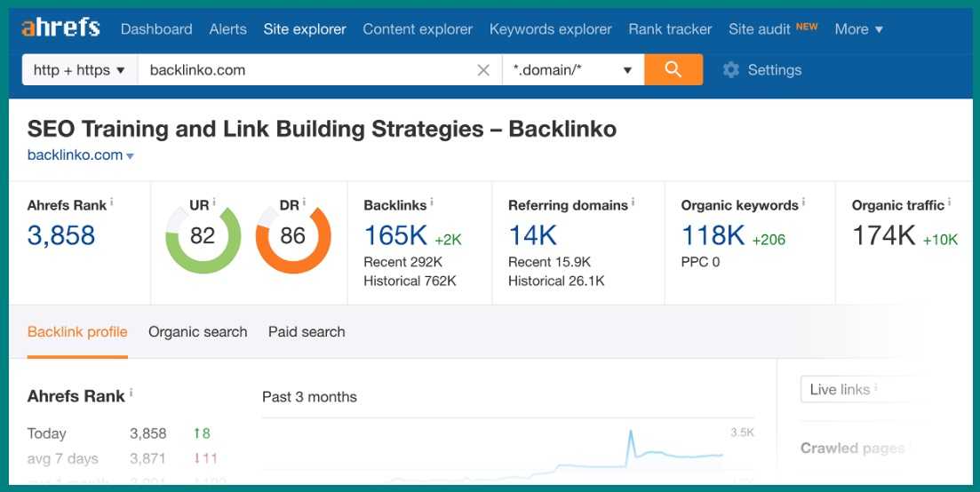The width and height of the screenshot is (980, 492).
Task: Clear the URL field with the X icon
Action: coord(483,70)
